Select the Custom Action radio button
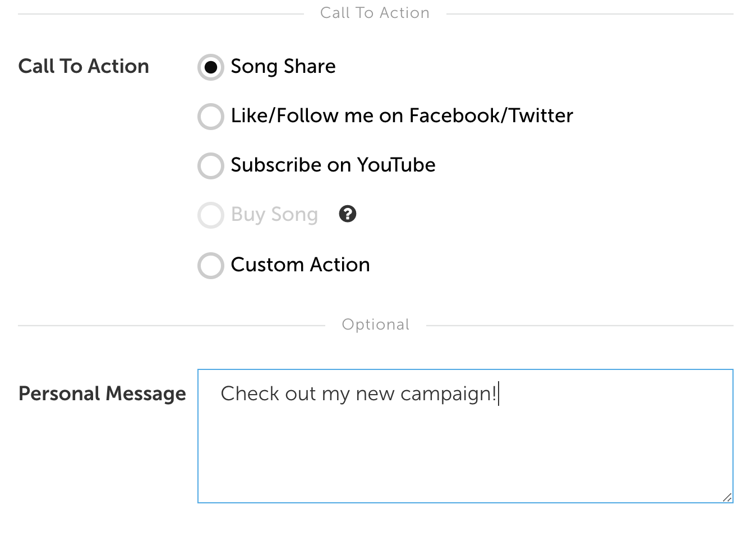Screen dimensions: 756x537 (x=211, y=266)
